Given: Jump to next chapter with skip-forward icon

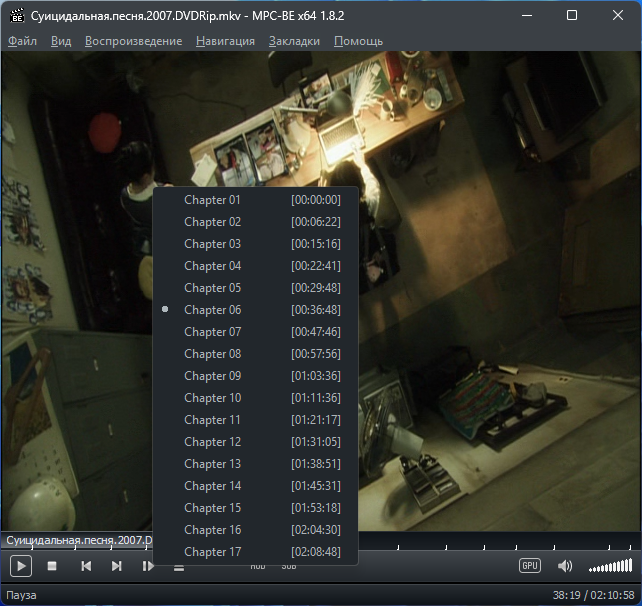Looking at the screenshot, I should [x=117, y=566].
